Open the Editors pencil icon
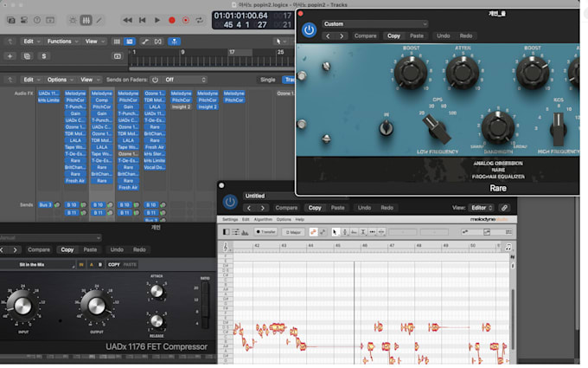Image resolution: width=588 pixels, height=368 pixels. [99, 20]
